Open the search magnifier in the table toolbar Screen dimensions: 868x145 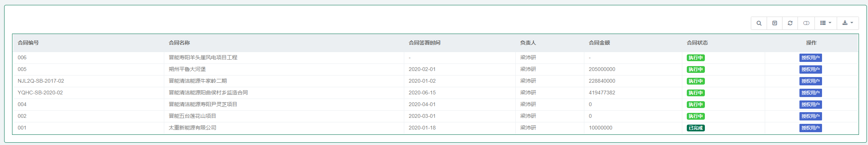(759, 23)
